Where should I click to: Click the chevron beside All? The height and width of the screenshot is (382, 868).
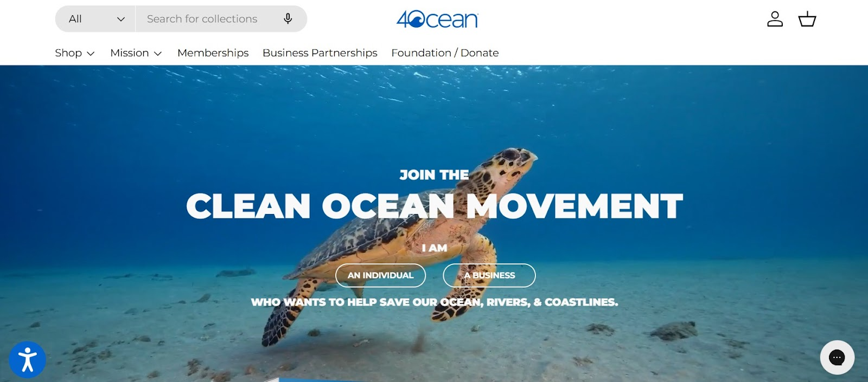pos(121,19)
